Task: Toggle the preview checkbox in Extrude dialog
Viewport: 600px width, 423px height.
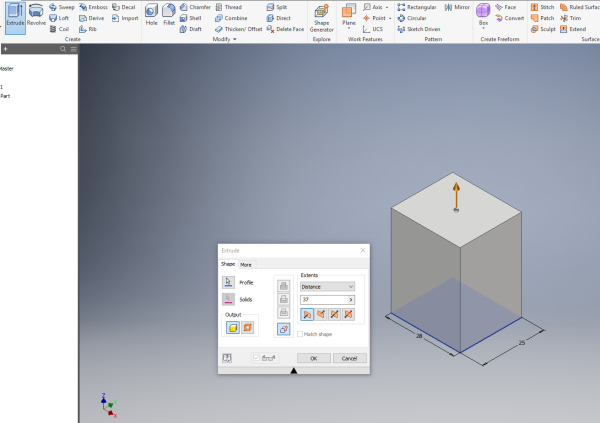Action: [x=256, y=358]
